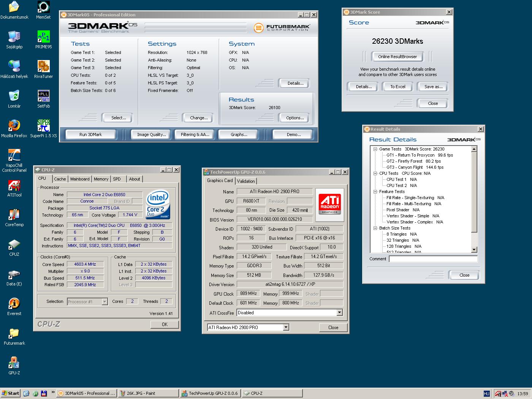The height and width of the screenshot is (399, 532).
Task: Open the Sajátgép desktop icon
Action: [14, 40]
